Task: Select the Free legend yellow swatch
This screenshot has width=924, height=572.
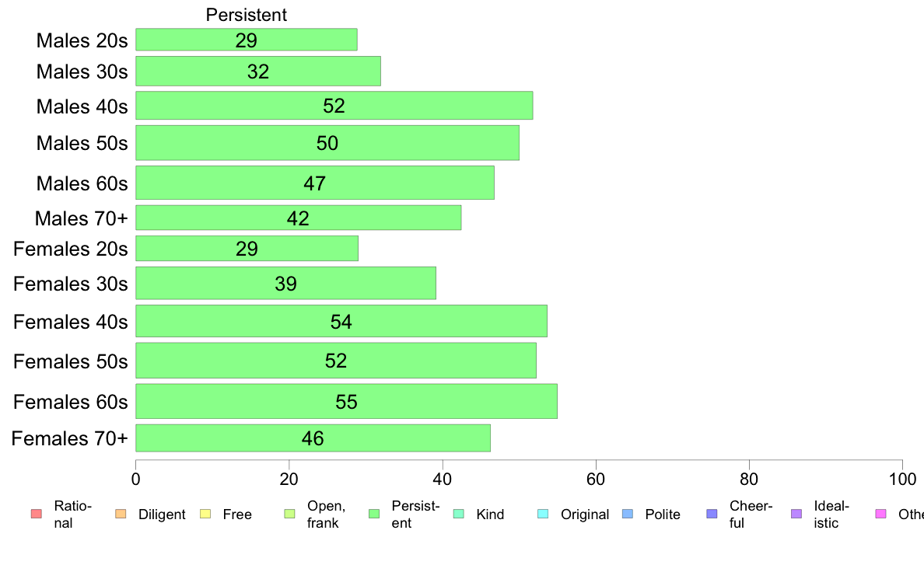Action: pyautogui.click(x=205, y=514)
